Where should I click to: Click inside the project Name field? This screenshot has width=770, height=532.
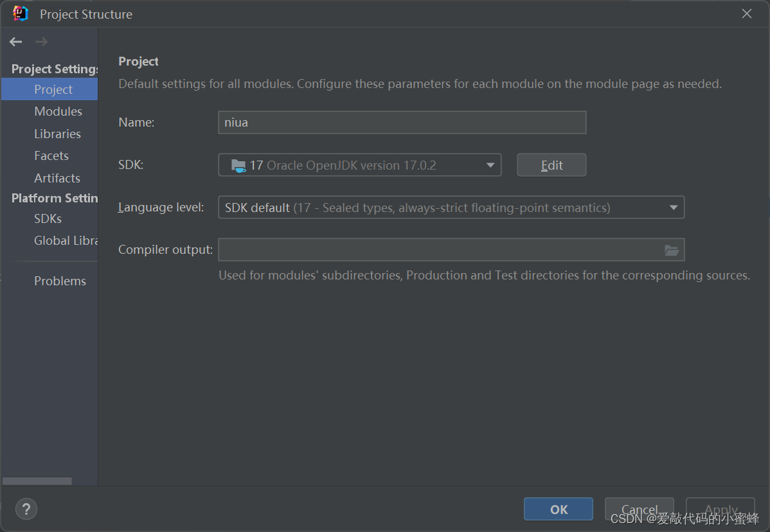point(402,122)
